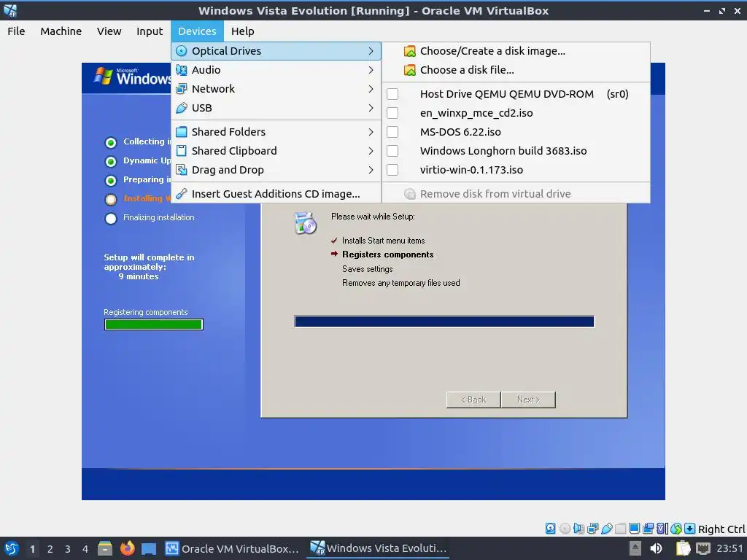Image resolution: width=747 pixels, height=560 pixels.
Task: Click the keyboard capture arrow icon
Action: coord(689,528)
